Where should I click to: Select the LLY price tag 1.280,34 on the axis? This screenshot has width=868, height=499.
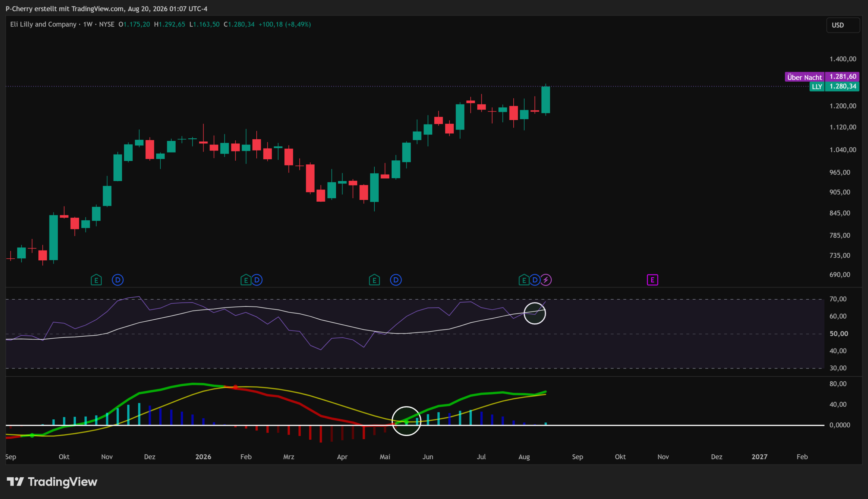(843, 86)
